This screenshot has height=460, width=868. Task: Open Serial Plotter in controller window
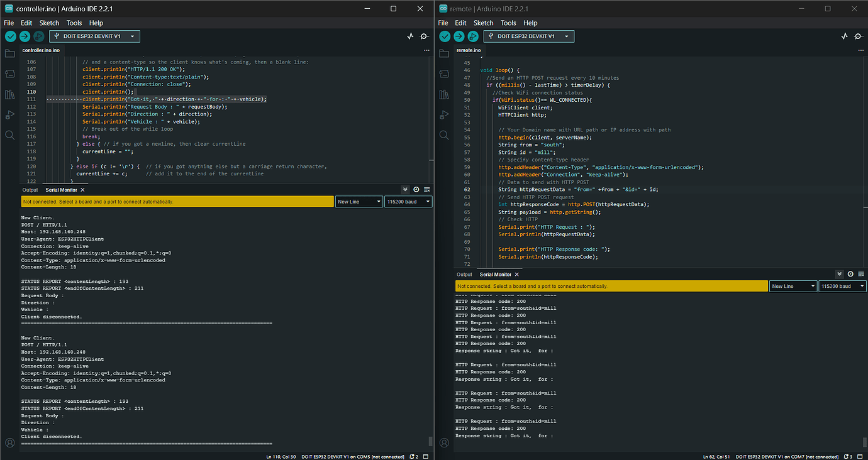(411, 36)
